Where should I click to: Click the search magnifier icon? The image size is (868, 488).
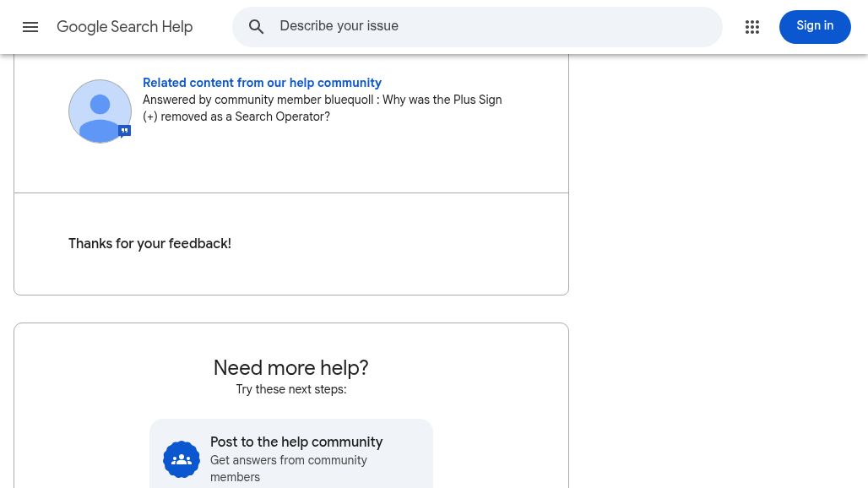[x=256, y=27]
